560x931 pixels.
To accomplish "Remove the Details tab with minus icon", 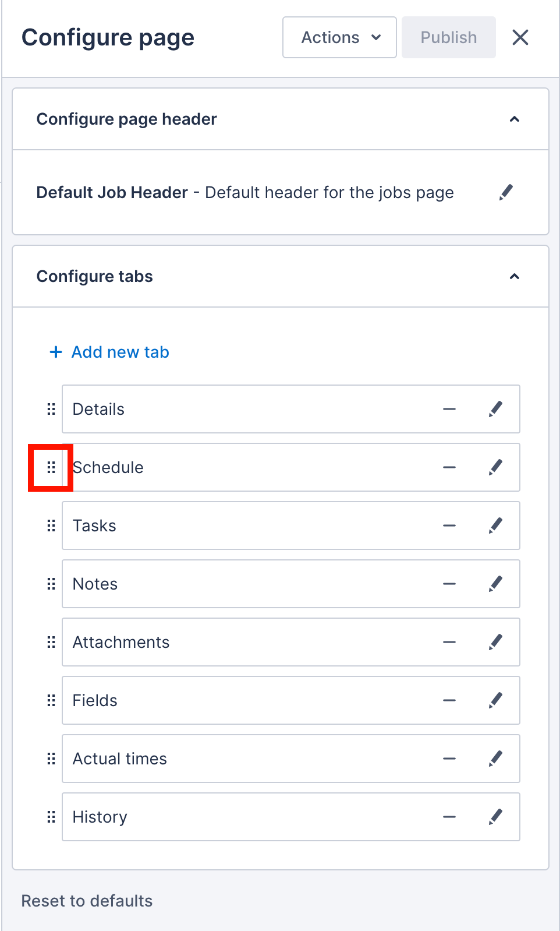I will pyautogui.click(x=449, y=409).
